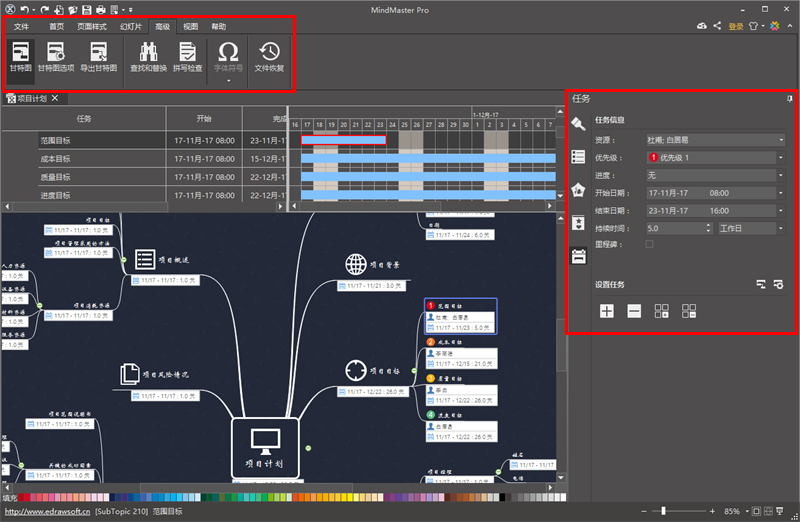Click the Gantt options icon beside 设置任务
The image size is (800, 522).
pos(778,284)
